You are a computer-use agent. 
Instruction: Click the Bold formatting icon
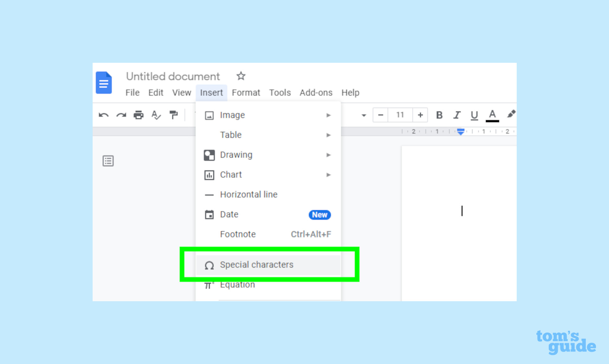[440, 115]
